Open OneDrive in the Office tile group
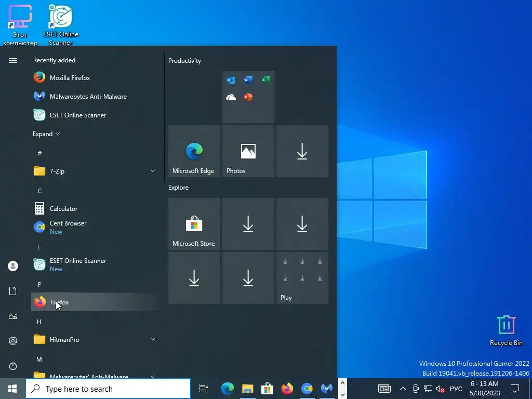 [231, 97]
